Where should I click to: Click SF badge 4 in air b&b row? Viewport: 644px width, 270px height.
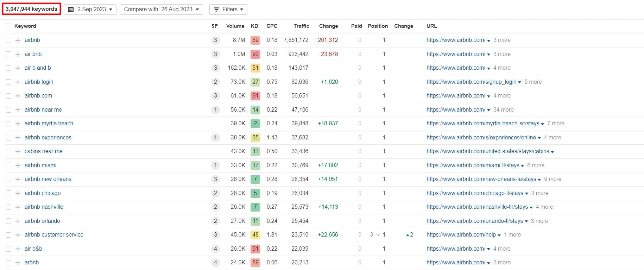pos(215,249)
